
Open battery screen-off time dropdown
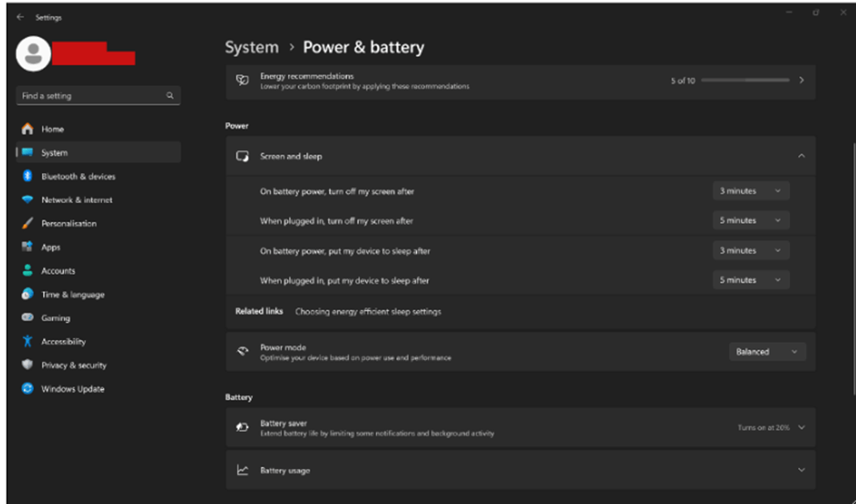click(752, 191)
